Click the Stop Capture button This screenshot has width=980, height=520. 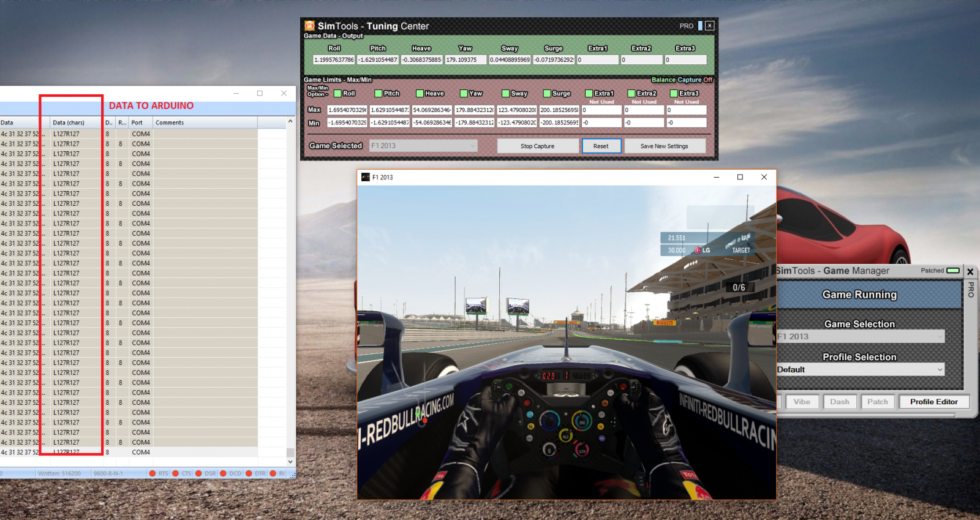537,146
